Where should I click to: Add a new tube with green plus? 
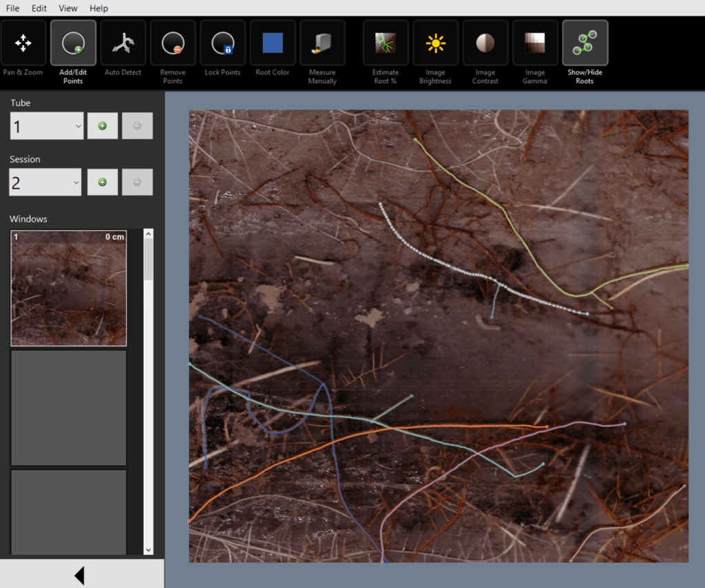point(103,126)
